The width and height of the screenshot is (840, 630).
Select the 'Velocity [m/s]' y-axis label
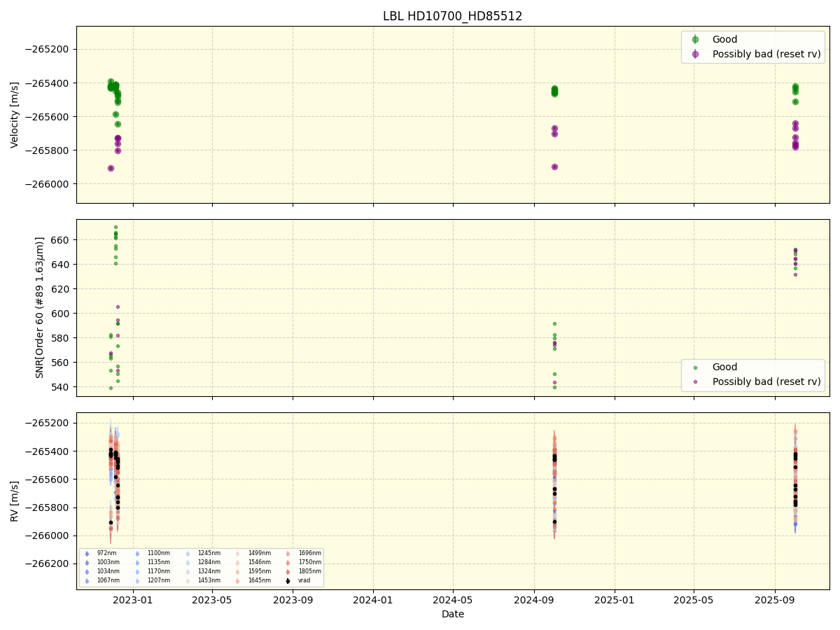(15, 115)
